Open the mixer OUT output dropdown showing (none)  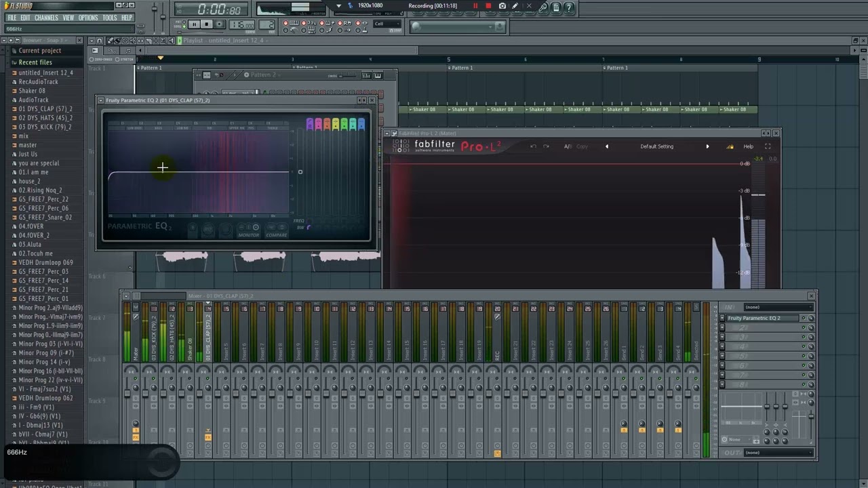(778, 453)
